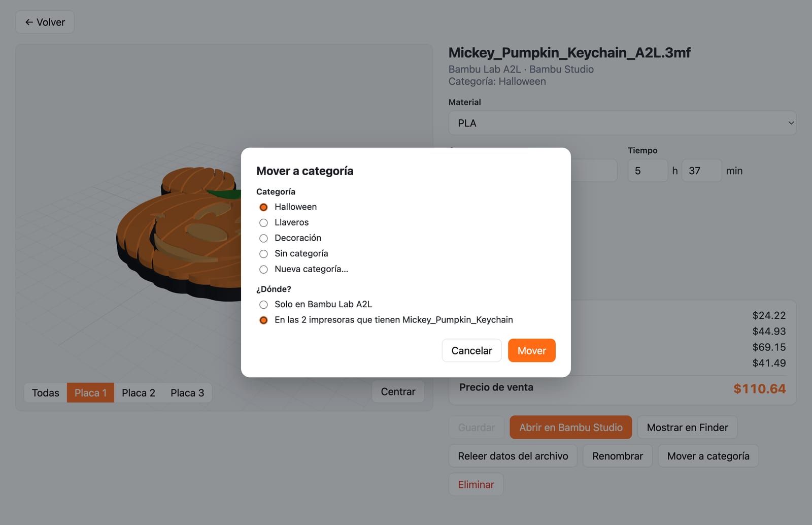Open the Material PLA dropdown
This screenshot has width=812, height=525.
pyautogui.click(x=622, y=123)
